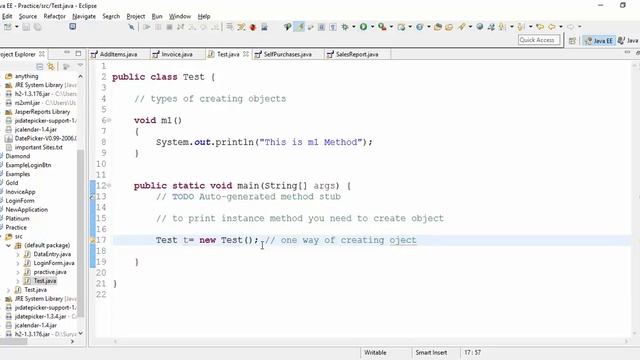Focus the Quick Access search field

(539, 40)
